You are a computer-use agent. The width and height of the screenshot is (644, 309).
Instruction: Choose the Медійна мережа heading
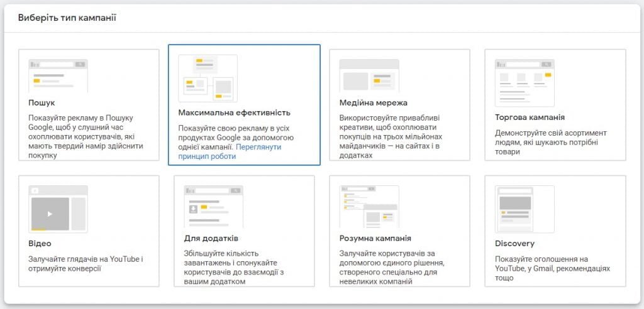click(374, 102)
